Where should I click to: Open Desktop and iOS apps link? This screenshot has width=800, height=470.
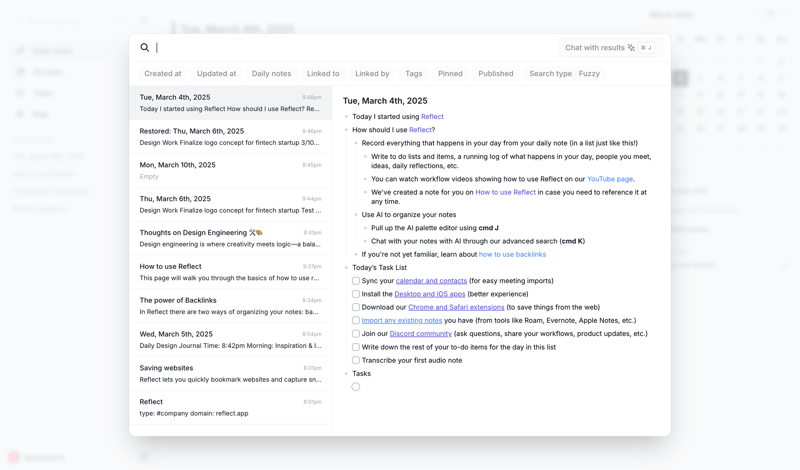tap(430, 294)
